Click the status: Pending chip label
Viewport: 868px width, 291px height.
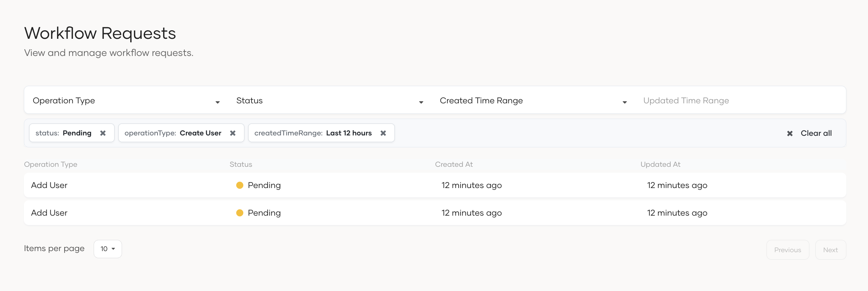click(x=63, y=133)
